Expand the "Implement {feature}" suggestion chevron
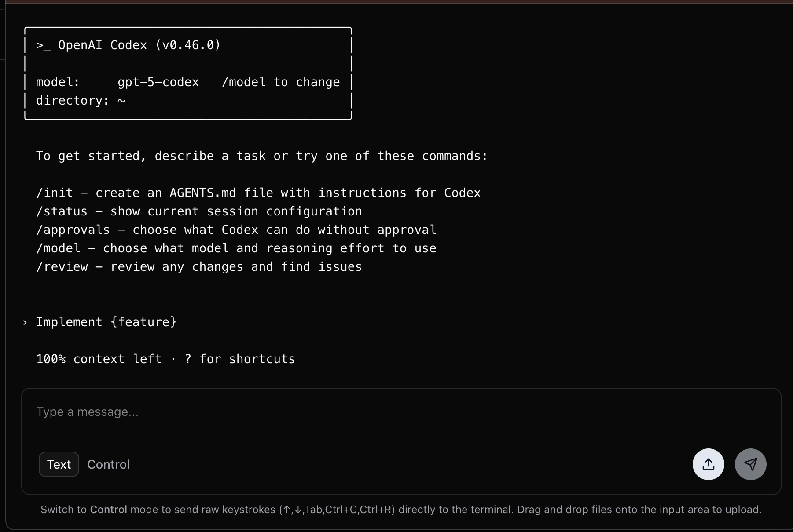Viewport: 793px width, 532px height. tap(25, 323)
